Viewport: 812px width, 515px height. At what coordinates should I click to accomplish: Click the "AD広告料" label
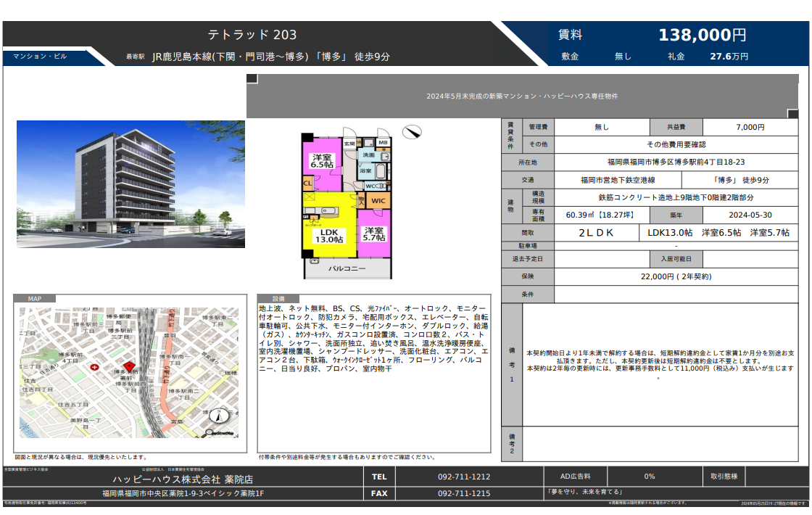pos(576,476)
